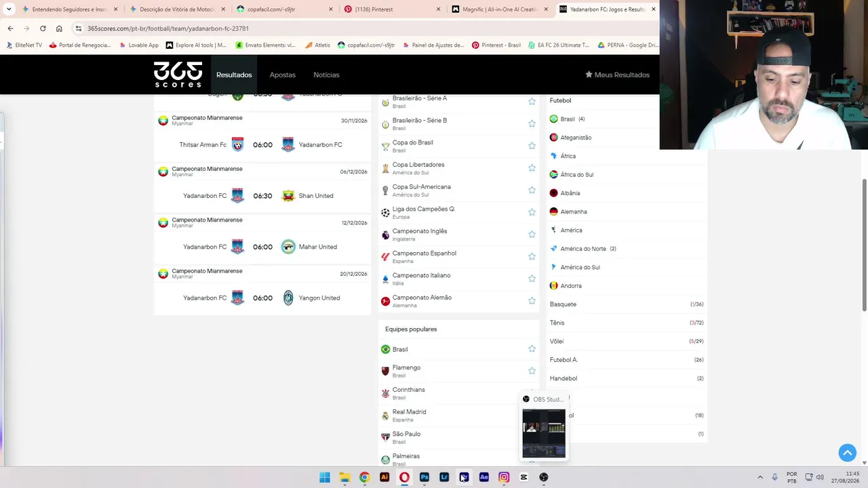Click the browser back arrow
868x488 pixels.
pyautogui.click(x=10, y=28)
